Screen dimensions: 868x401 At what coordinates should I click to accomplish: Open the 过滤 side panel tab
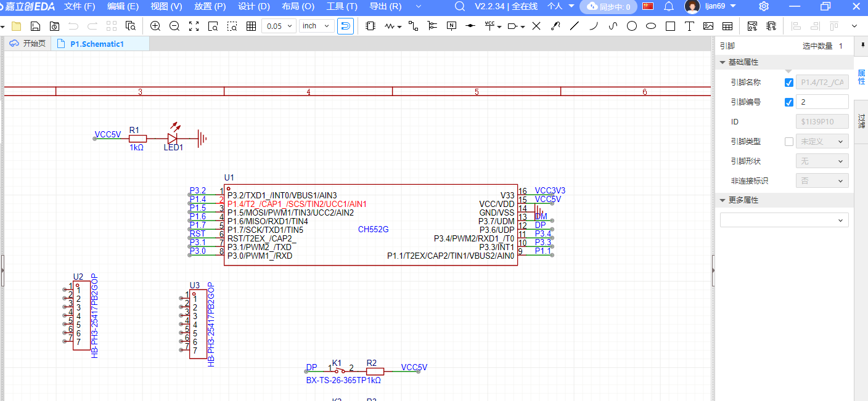pos(861,121)
